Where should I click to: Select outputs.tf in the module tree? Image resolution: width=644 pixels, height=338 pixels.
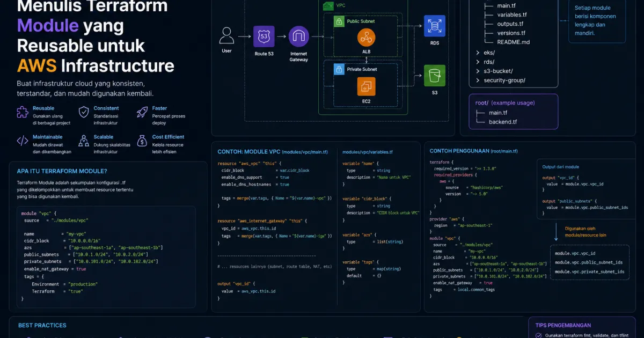510,24
